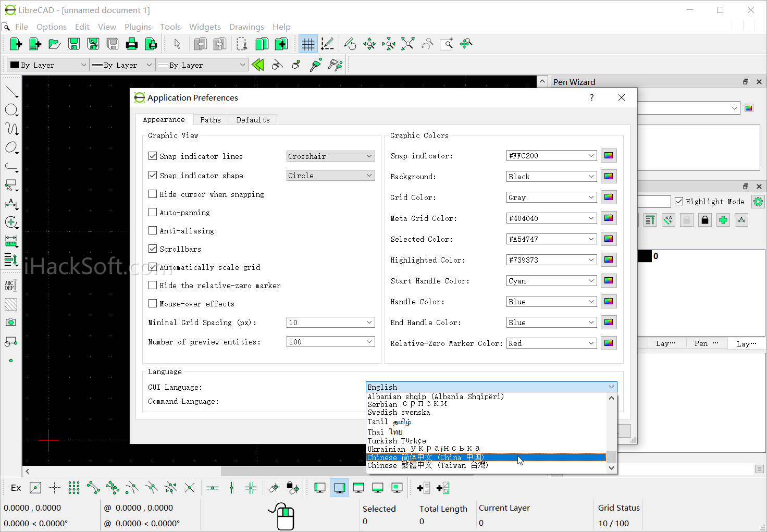Viewport: 767px width, 532px height.
Task: Click the Pen tab in the right dock
Action: [x=707, y=343]
